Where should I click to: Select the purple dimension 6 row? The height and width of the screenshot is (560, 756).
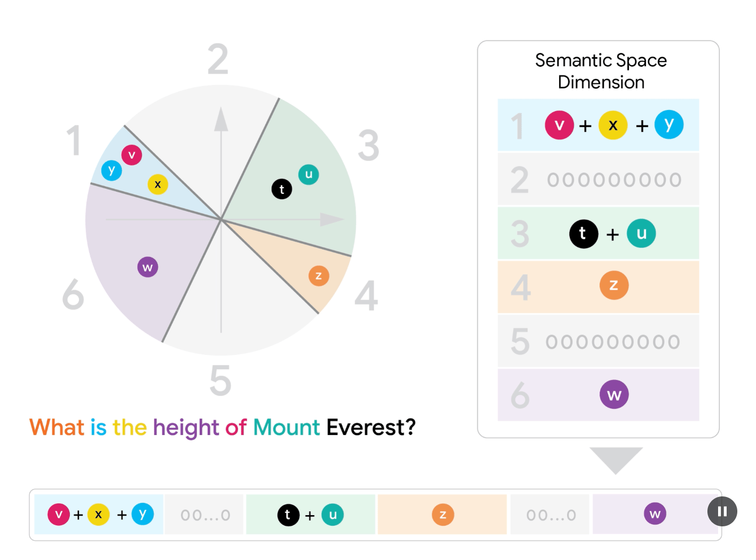tap(598, 395)
